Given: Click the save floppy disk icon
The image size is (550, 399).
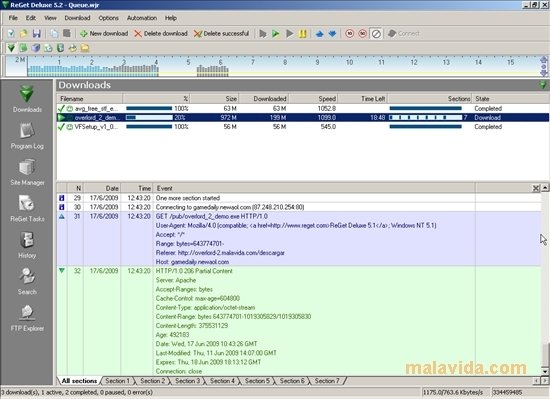Looking at the screenshot, I should (36, 34).
